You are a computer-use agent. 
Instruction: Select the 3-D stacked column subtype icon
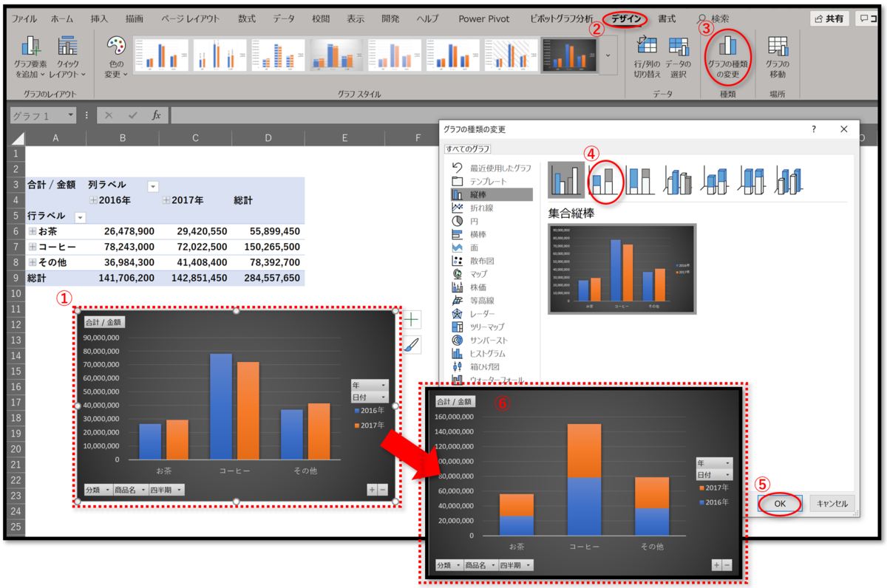pos(715,180)
